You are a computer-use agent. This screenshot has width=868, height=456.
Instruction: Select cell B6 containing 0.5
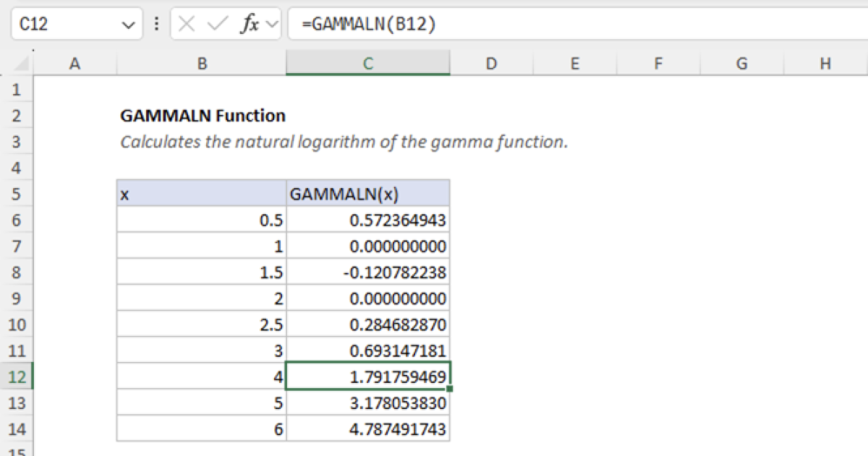point(202,220)
